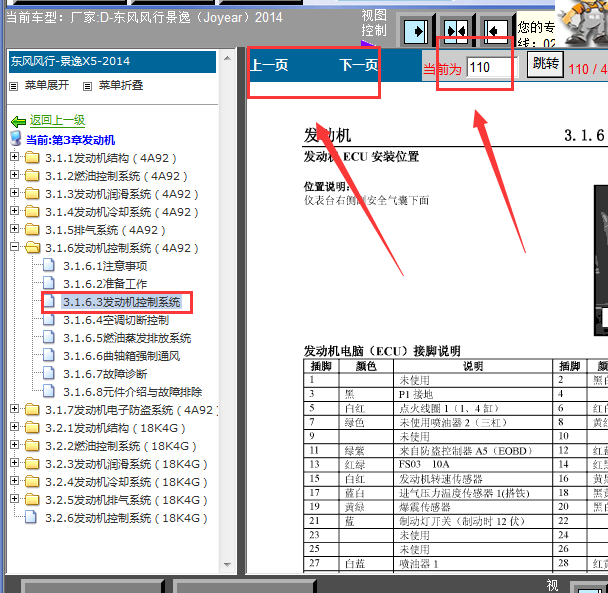
Task: Click the computer icon beside 当前:第3章发动机
Action: [16, 138]
